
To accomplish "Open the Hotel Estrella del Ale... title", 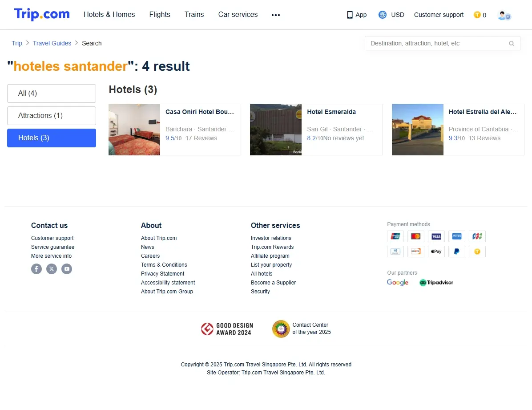I will point(483,112).
